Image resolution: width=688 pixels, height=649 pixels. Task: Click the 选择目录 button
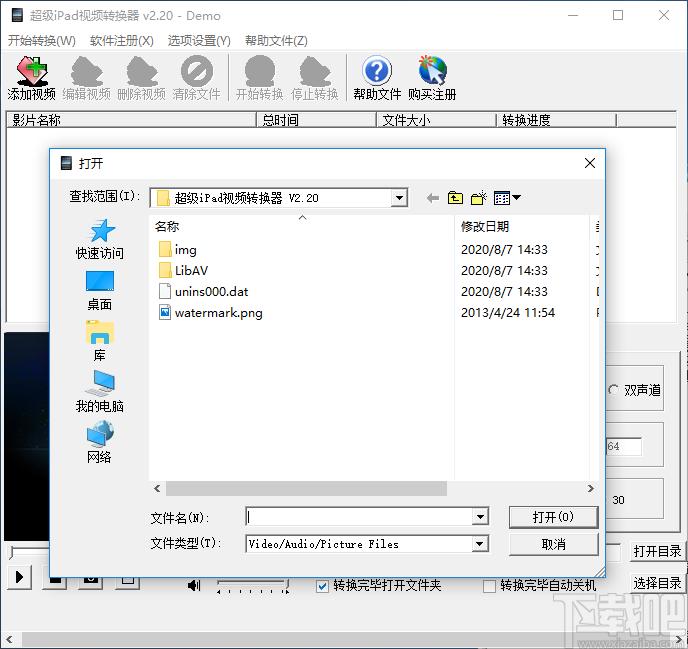(x=657, y=583)
